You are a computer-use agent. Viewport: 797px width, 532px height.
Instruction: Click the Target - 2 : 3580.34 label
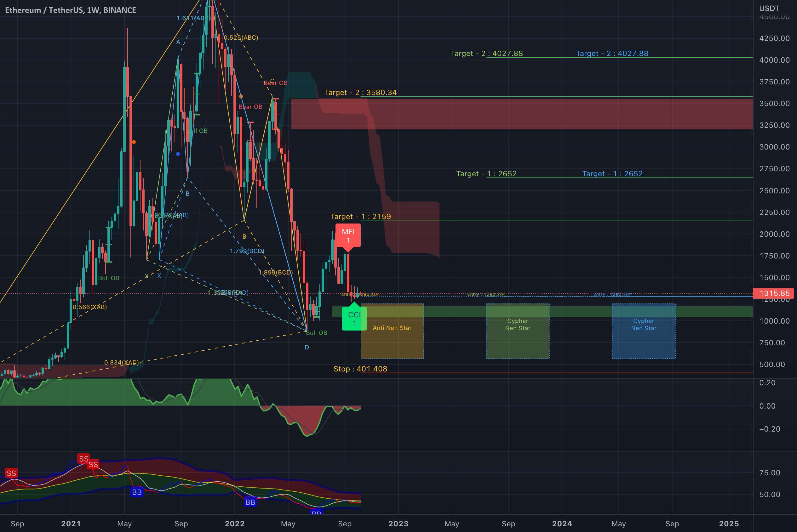(360, 92)
